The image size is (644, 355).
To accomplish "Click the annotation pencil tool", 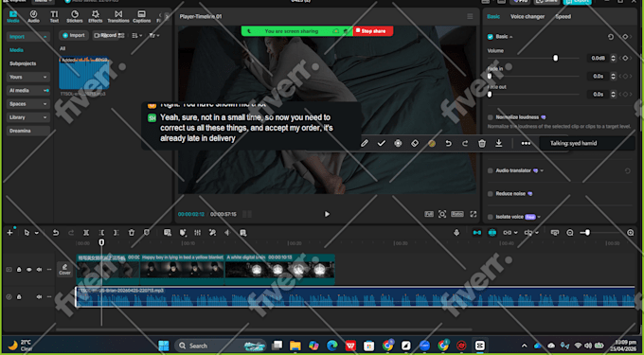I will (365, 143).
